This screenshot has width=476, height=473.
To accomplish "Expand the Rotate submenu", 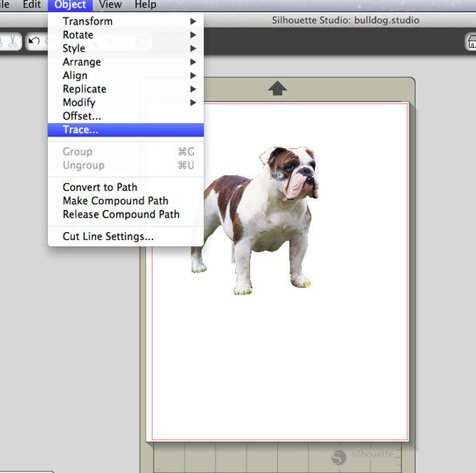I will [x=126, y=35].
